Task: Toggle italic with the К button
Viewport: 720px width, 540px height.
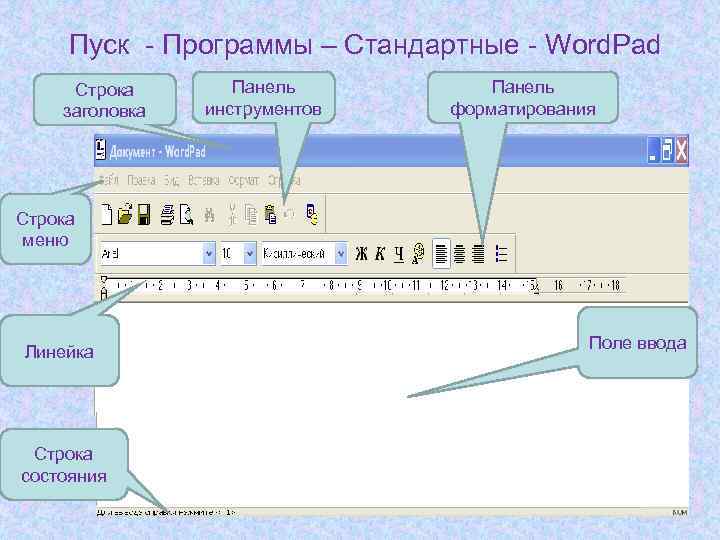Action: click(x=380, y=253)
